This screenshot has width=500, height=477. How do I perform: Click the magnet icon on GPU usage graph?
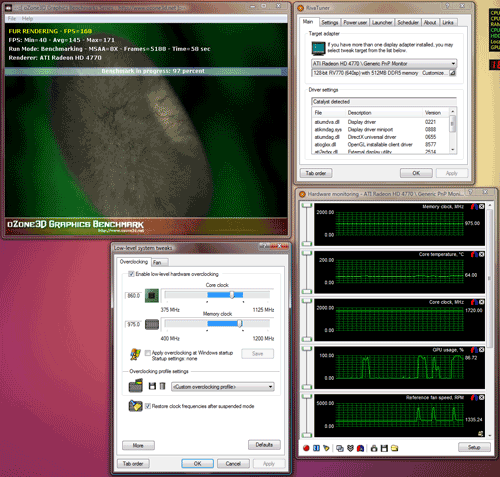point(474,350)
